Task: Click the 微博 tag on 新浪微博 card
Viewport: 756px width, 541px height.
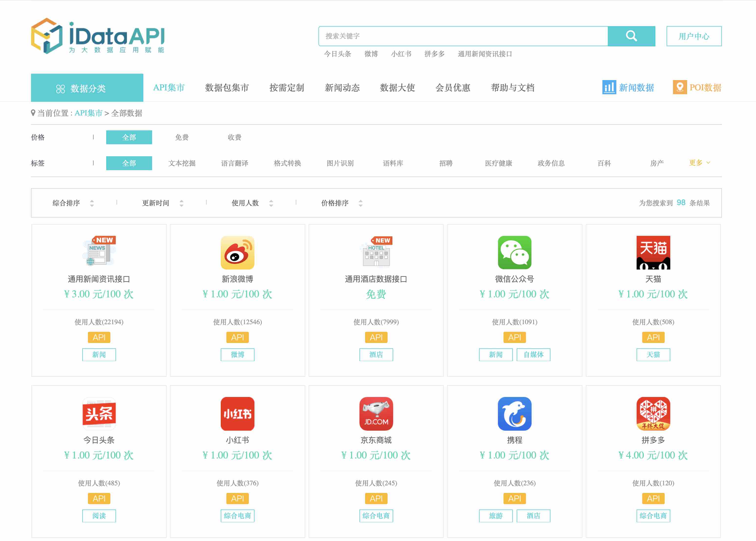Action: [237, 354]
